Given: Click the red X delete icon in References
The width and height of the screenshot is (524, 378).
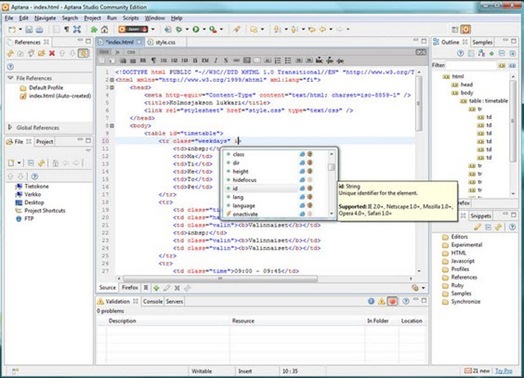Looking at the screenshot, I should (52, 53).
